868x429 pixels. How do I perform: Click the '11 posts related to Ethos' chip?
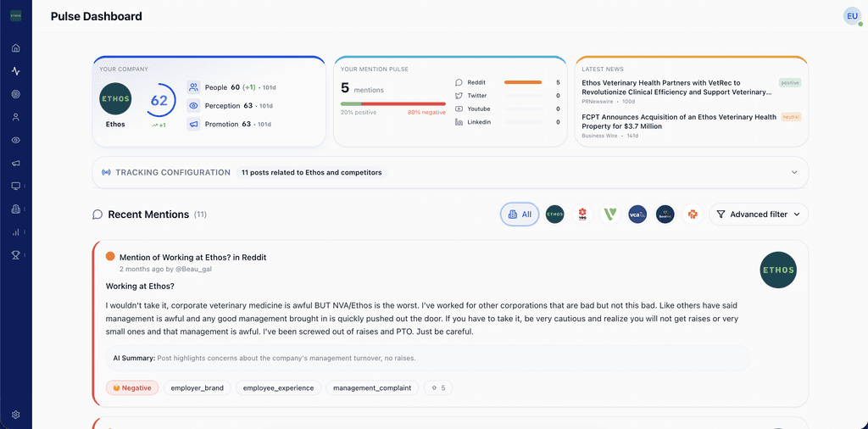coord(312,172)
